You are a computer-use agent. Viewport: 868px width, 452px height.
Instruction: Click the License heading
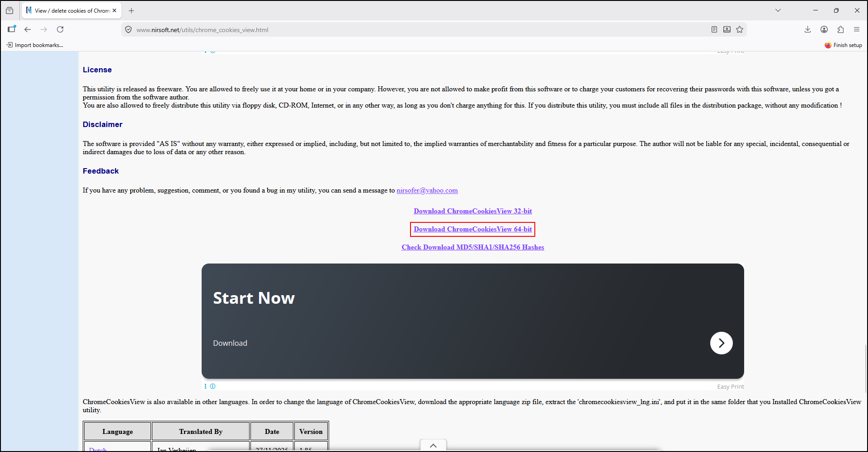97,70
